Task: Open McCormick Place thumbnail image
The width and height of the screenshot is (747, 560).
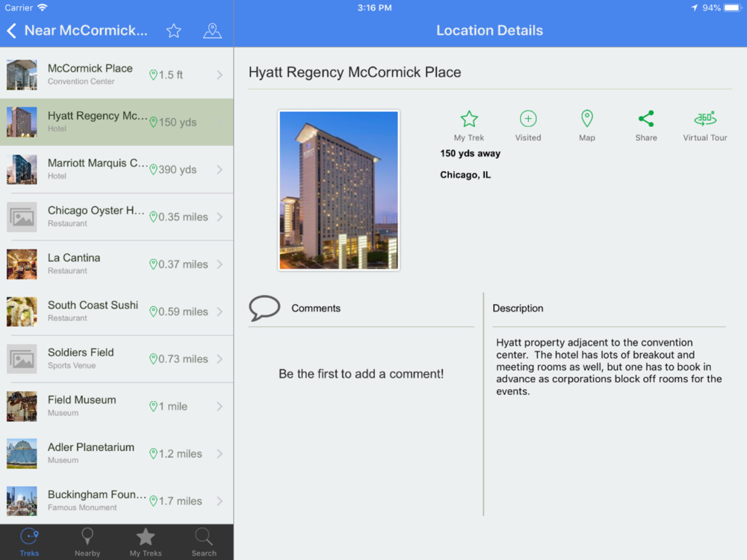Action: point(22,75)
